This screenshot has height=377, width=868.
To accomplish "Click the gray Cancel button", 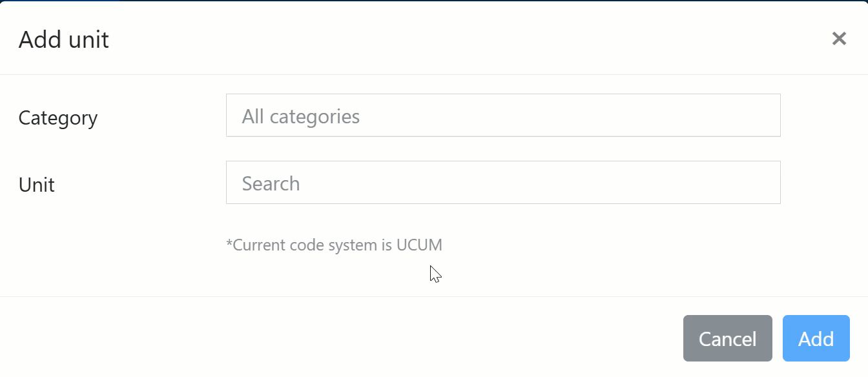I will [x=727, y=338].
